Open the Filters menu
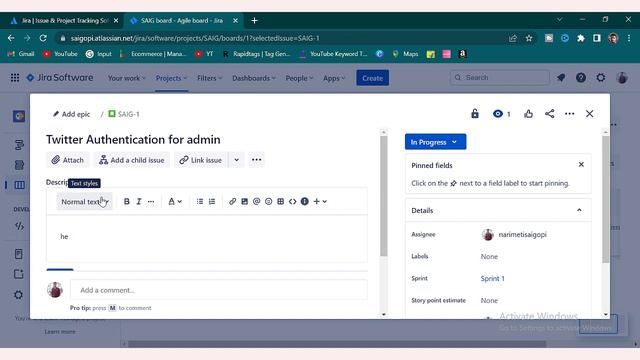640x360 pixels. pyautogui.click(x=209, y=78)
